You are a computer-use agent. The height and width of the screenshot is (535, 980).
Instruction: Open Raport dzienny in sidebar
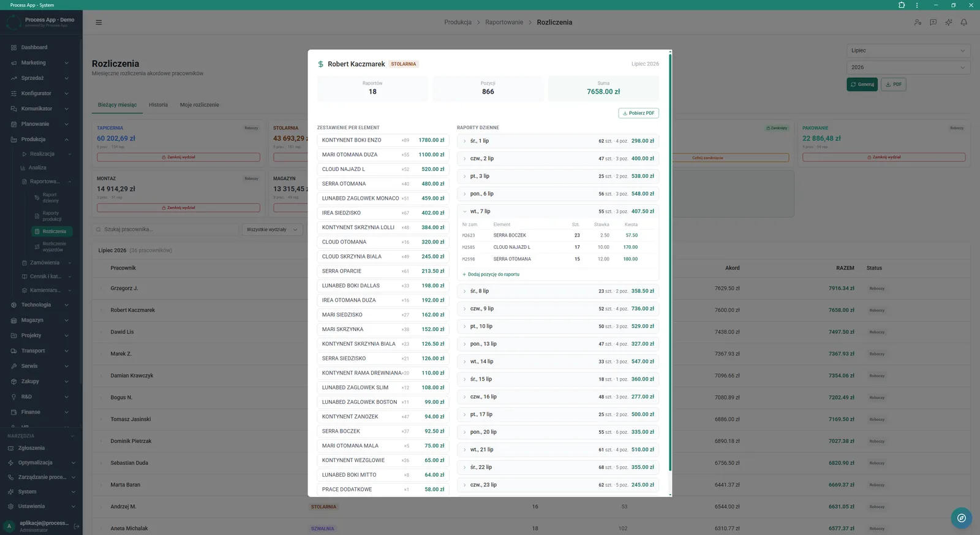[51, 198]
